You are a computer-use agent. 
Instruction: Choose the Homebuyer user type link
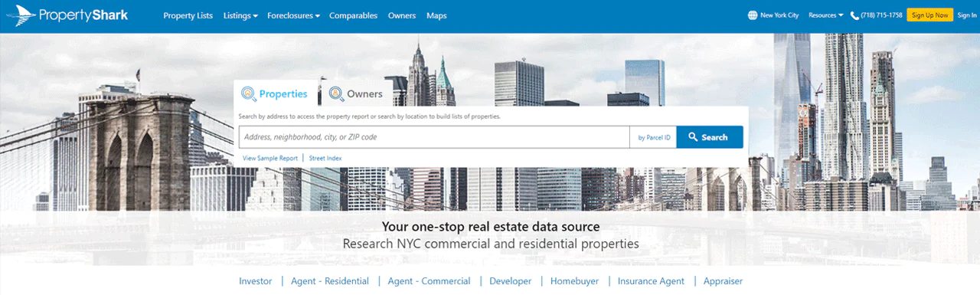click(575, 281)
